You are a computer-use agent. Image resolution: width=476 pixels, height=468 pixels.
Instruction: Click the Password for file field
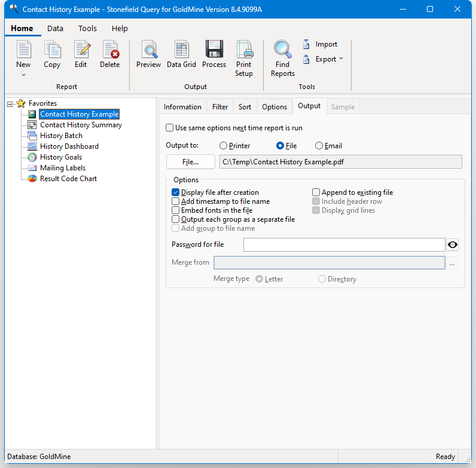(344, 244)
